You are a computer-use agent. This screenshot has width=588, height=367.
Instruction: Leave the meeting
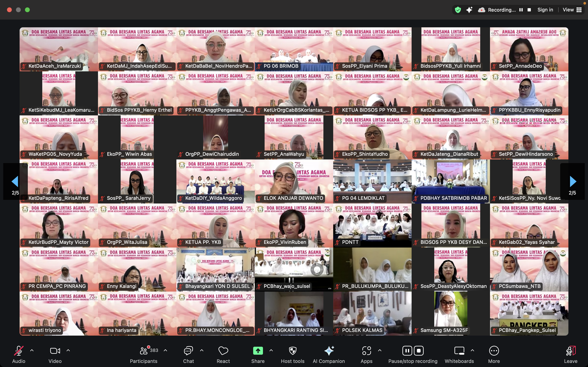point(570,351)
